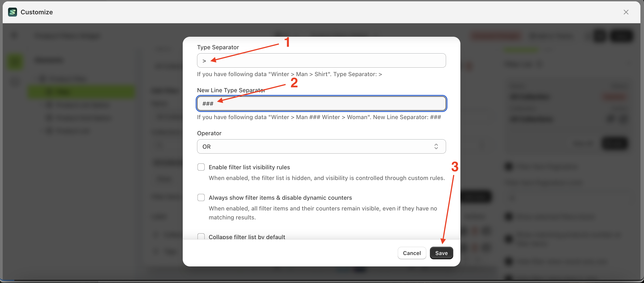Close the Customize dialog with the X icon

[x=626, y=12]
